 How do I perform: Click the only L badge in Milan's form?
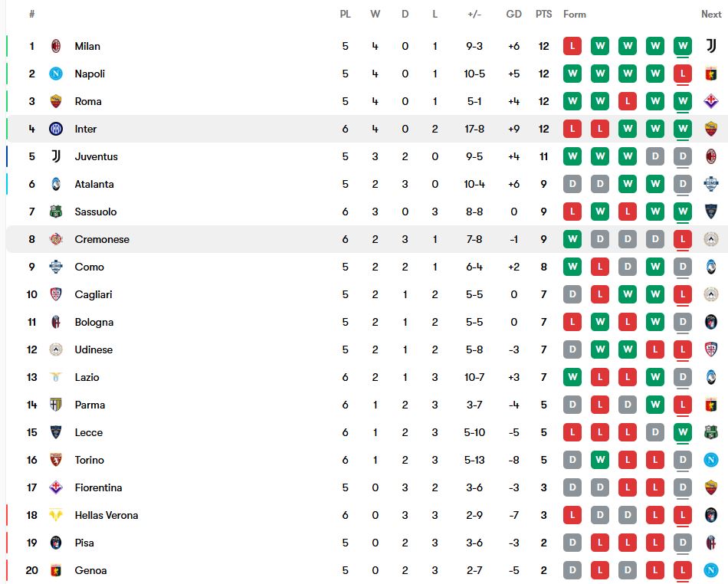tap(572, 46)
